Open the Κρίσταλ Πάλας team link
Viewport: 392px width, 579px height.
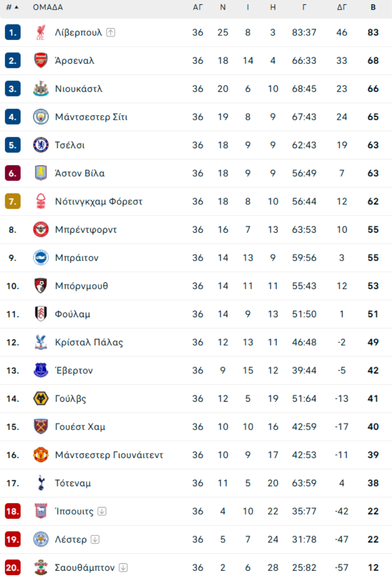(x=89, y=342)
